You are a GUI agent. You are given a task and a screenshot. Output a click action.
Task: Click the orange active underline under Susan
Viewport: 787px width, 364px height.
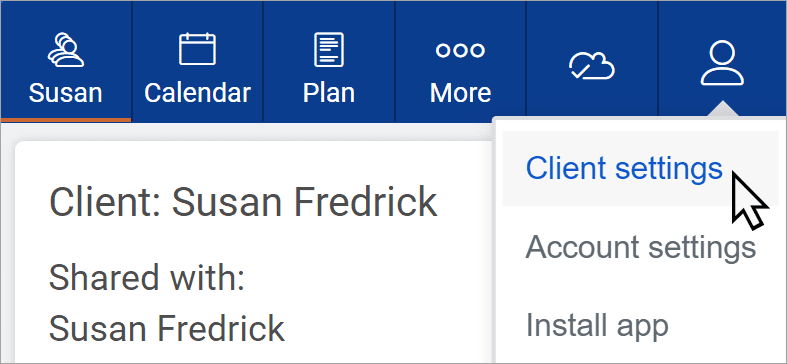(66, 120)
